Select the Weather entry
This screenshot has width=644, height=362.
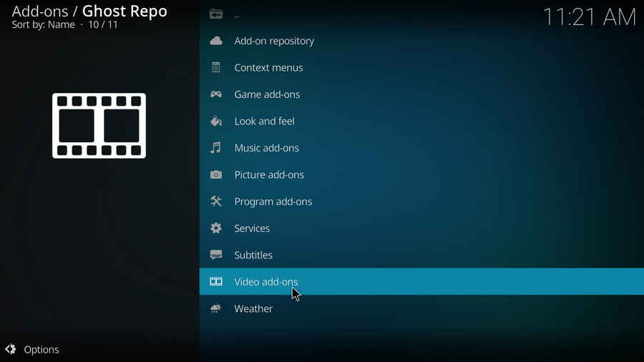pyautogui.click(x=253, y=309)
